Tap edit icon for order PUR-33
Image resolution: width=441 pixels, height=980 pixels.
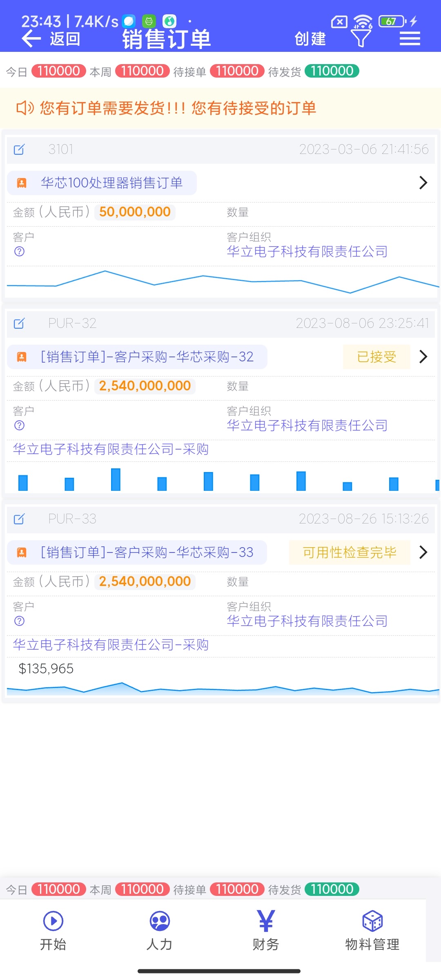coord(19,519)
